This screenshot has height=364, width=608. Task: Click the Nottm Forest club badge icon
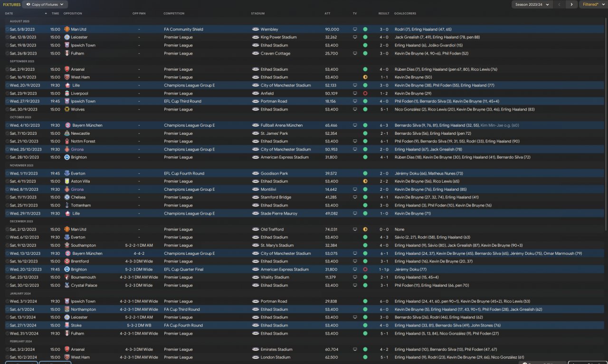67,141
